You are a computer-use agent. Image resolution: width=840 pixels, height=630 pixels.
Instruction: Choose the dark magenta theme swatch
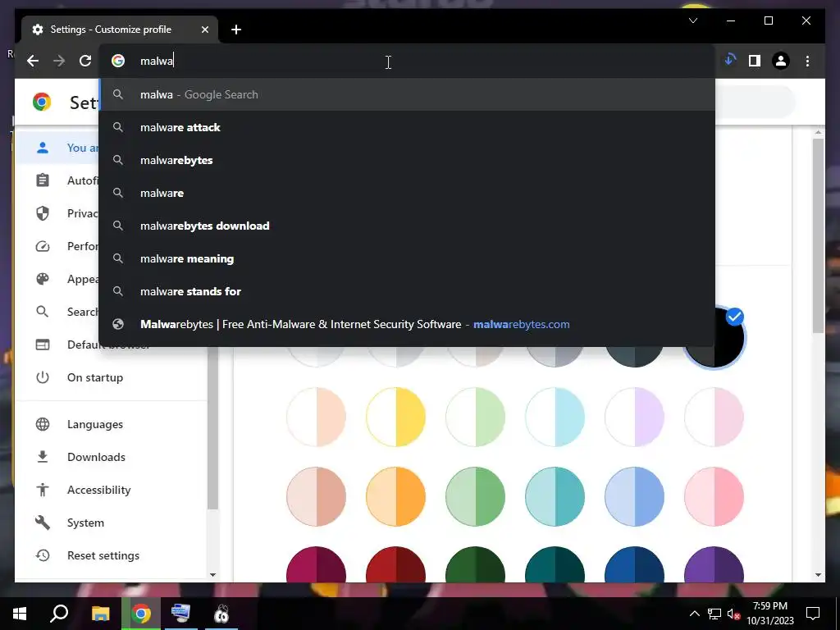[316, 564]
